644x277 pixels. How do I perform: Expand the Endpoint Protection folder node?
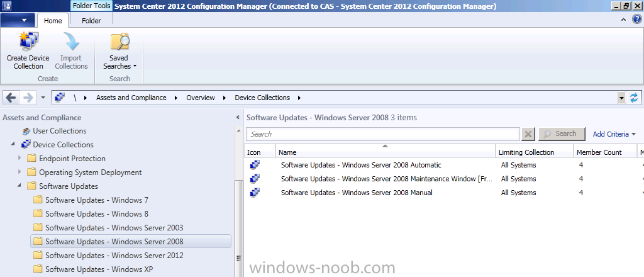[19, 158]
